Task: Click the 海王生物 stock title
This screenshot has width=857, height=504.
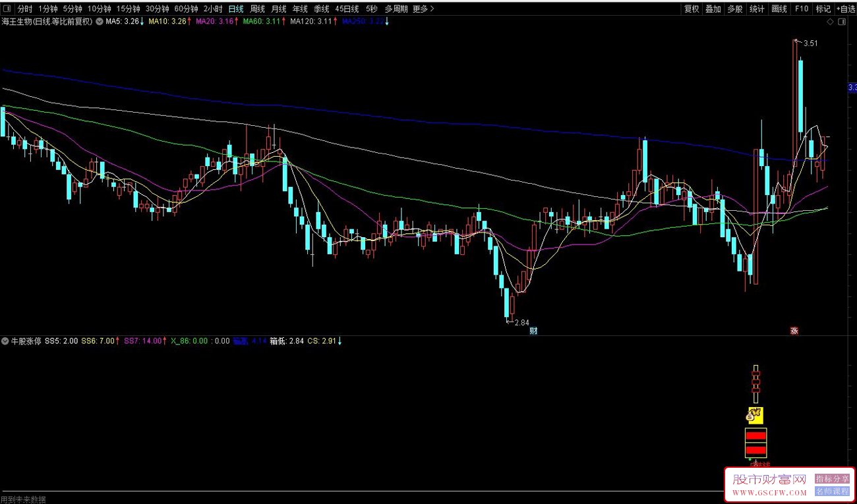Action: (47, 22)
